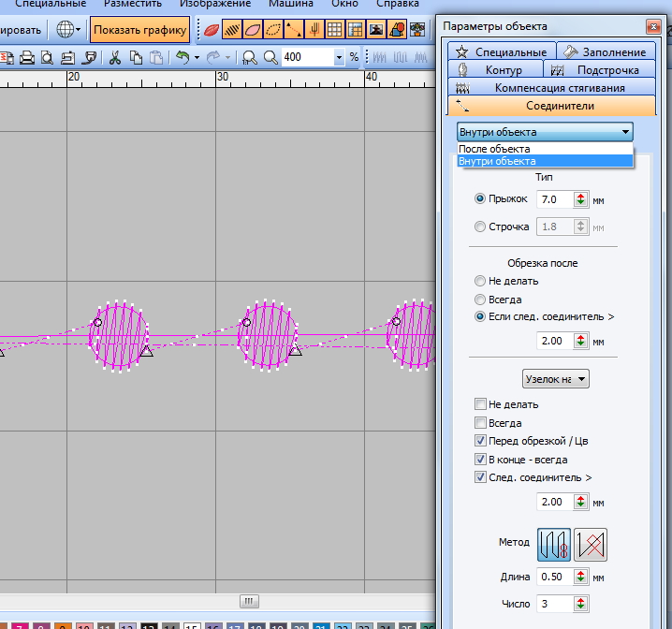Open the Машина menu
Image resolution: width=672 pixels, height=629 pixels.
[x=291, y=4]
